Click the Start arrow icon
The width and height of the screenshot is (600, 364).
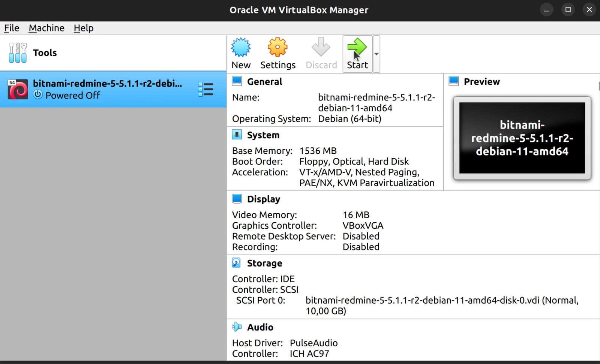(x=357, y=47)
